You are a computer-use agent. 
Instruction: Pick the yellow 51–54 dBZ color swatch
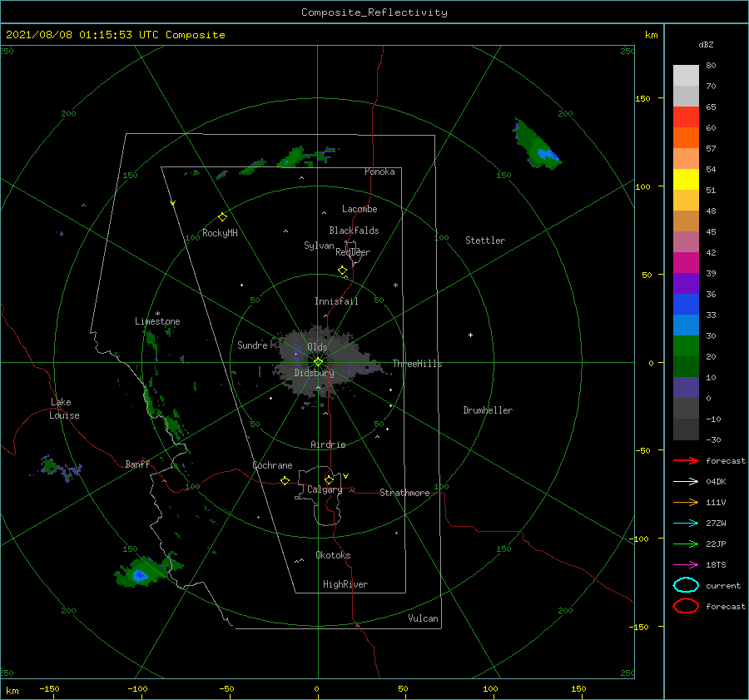686,179
